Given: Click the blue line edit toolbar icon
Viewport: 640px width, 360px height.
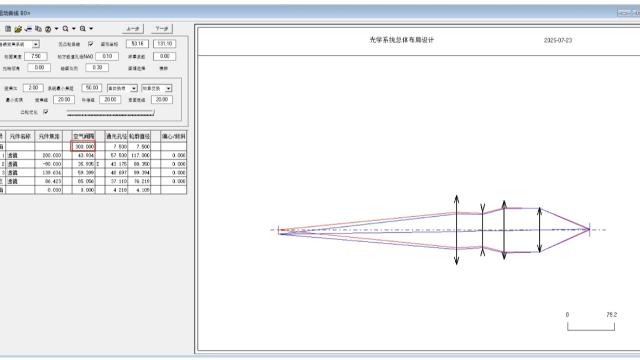Looking at the screenshot, I should [28, 29].
